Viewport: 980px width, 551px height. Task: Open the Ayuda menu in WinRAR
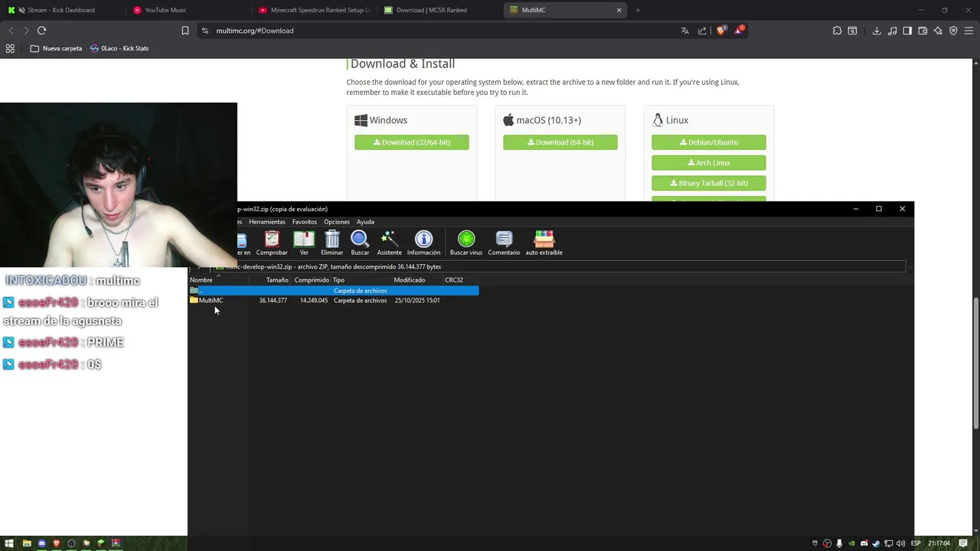(x=365, y=222)
